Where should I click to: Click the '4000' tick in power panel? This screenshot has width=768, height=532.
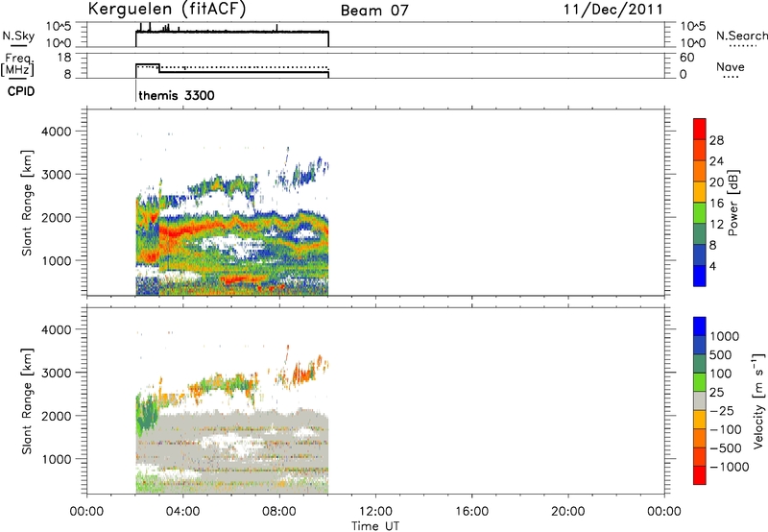point(57,132)
